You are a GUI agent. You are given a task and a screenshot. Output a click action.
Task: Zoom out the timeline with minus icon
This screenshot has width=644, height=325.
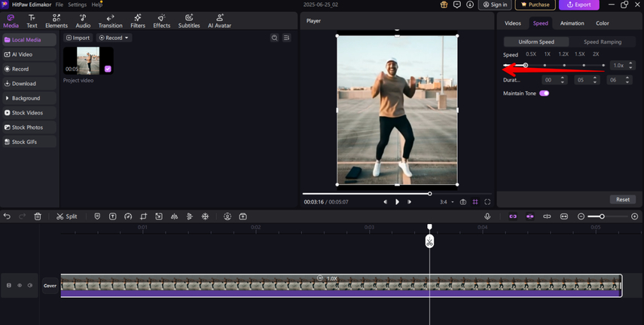coord(581,216)
